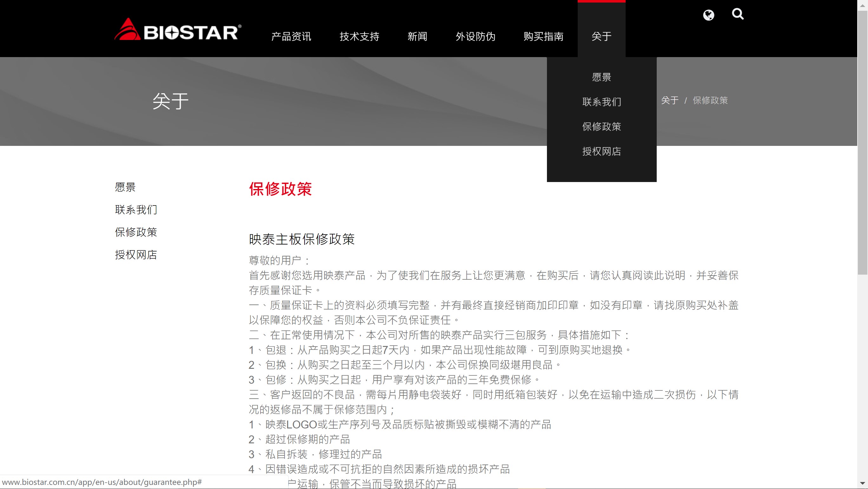Click the 映泰主板保修政策 subheading
This screenshot has height=489, width=868.
302,239
